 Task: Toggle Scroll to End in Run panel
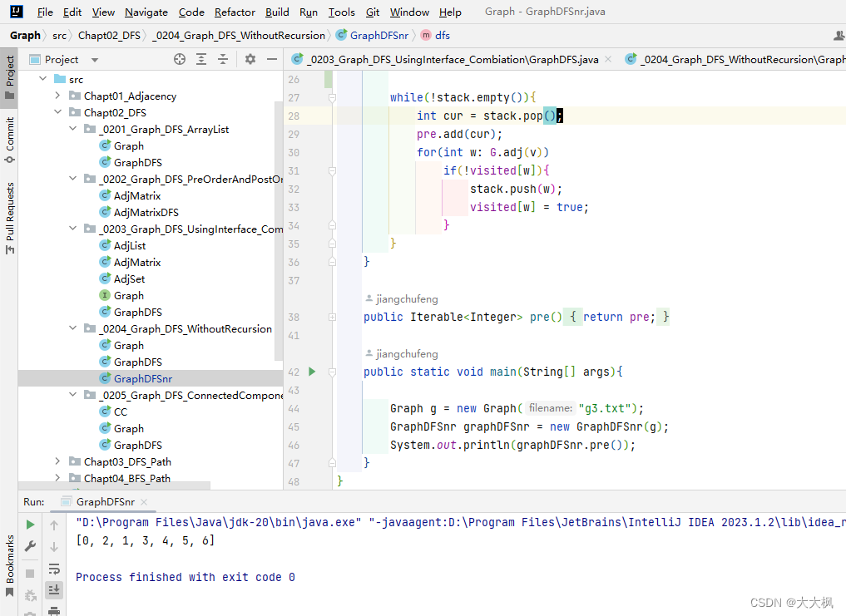point(54,590)
